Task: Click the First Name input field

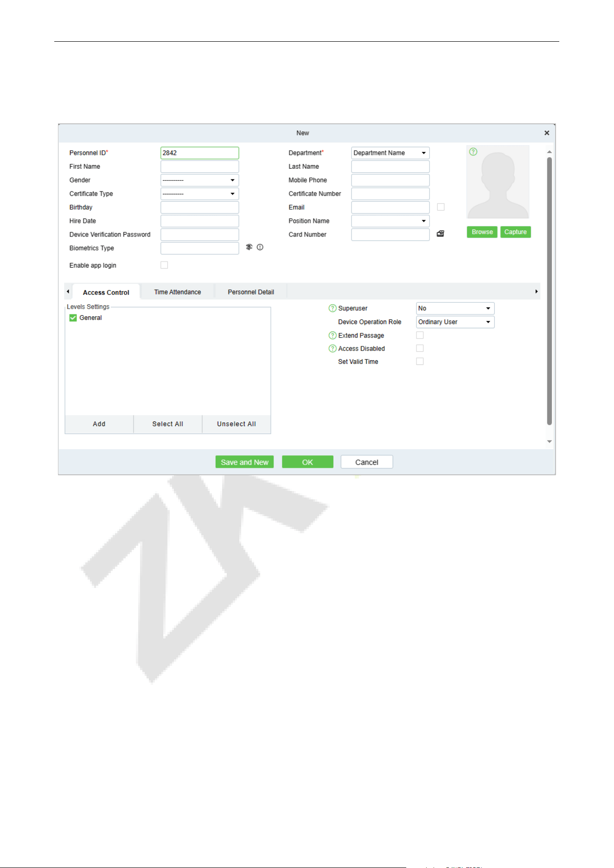Action: [200, 166]
